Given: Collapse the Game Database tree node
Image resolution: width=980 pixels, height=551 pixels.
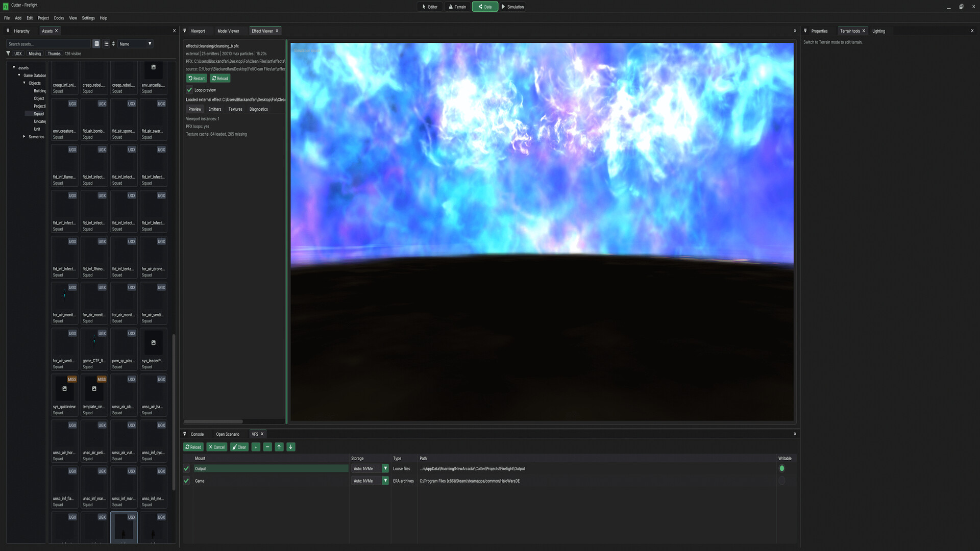Looking at the screenshot, I should (x=19, y=75).
